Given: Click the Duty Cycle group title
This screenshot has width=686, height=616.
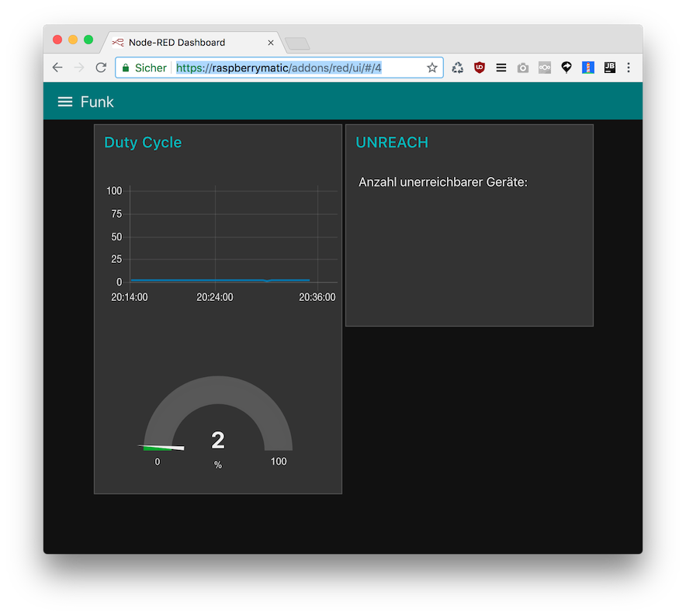Looking at the screenshot, I should pos(143,142).
